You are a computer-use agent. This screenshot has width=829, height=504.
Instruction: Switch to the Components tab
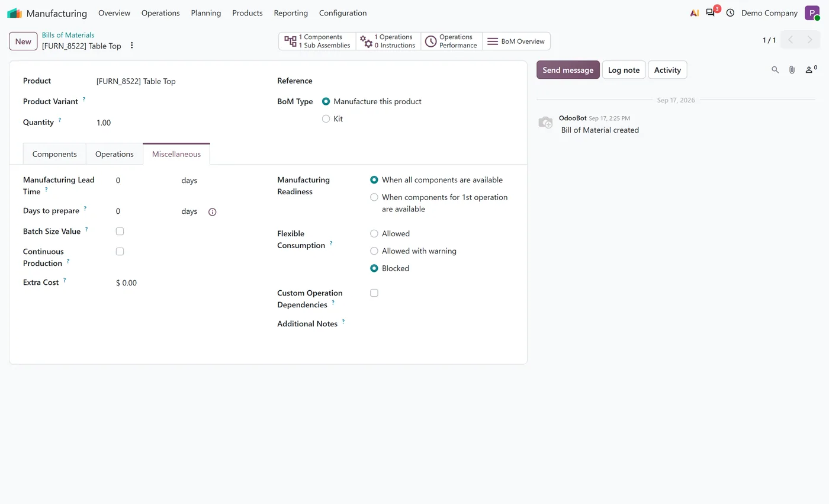54,154
